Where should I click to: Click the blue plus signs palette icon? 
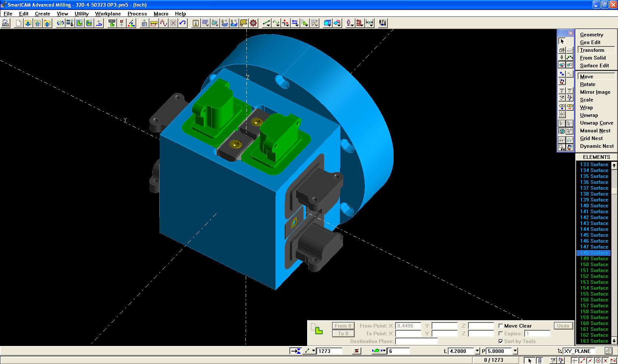coord(562,74)
